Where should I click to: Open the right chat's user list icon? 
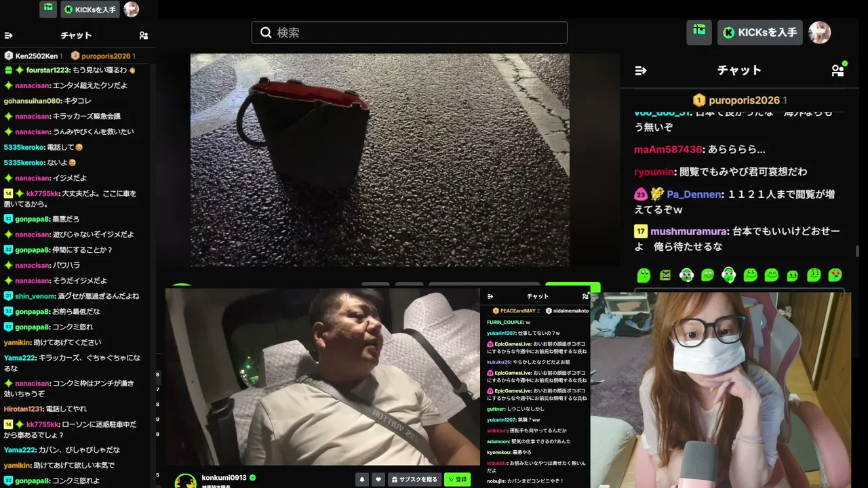[838, 70]
